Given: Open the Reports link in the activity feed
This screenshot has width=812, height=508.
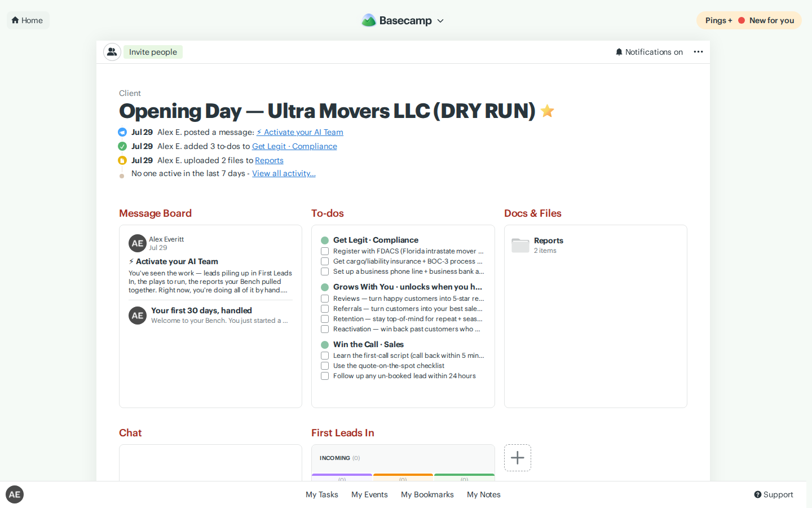Looking at the screenshot, I should (x=269, y=160).
